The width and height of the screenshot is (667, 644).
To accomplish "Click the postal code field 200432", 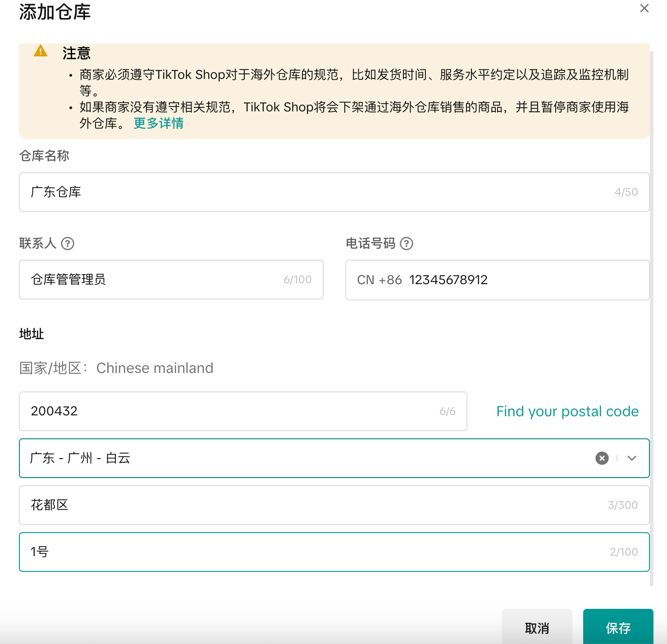I will click(243, 411).
